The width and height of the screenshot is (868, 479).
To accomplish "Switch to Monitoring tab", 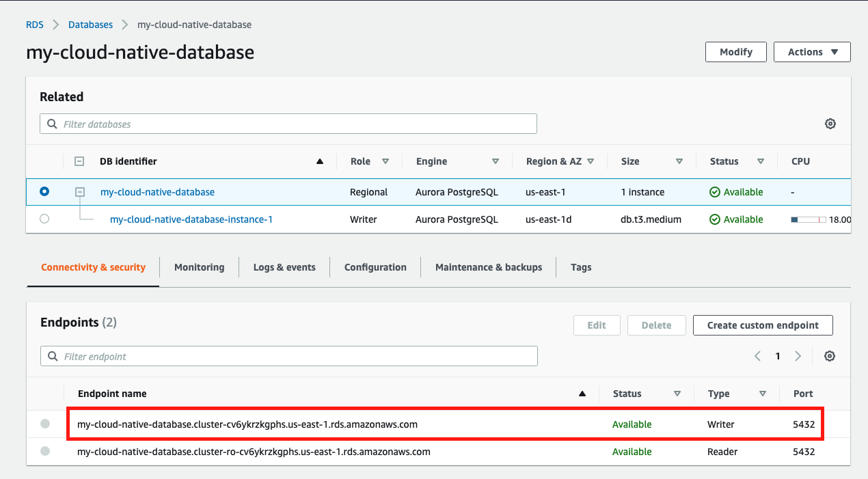I will (x=199, y=267).
